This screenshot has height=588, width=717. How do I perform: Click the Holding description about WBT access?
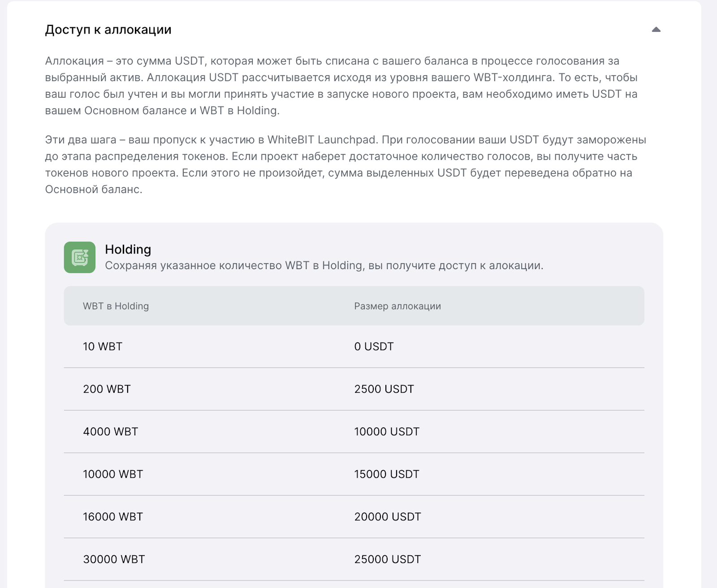point(324,266)
